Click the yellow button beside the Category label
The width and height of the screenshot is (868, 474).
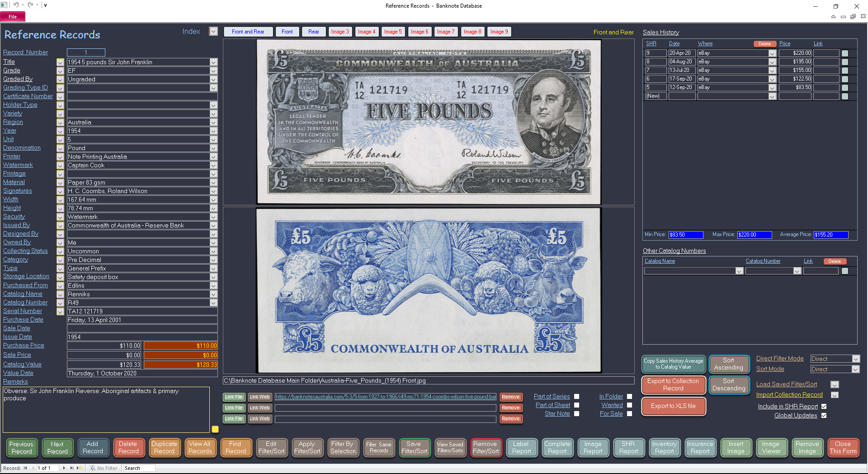tap(60, 260)
